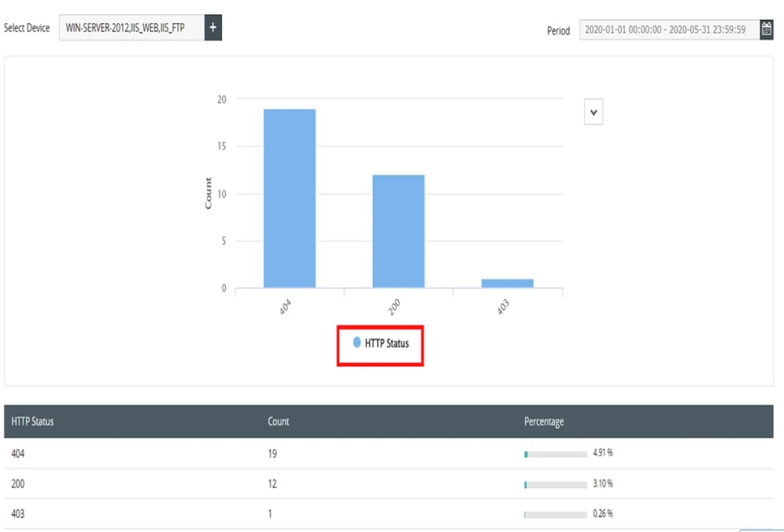Click the Select Device input field
The width and height of the screenshot is (784, 532).
pos(132,28)
